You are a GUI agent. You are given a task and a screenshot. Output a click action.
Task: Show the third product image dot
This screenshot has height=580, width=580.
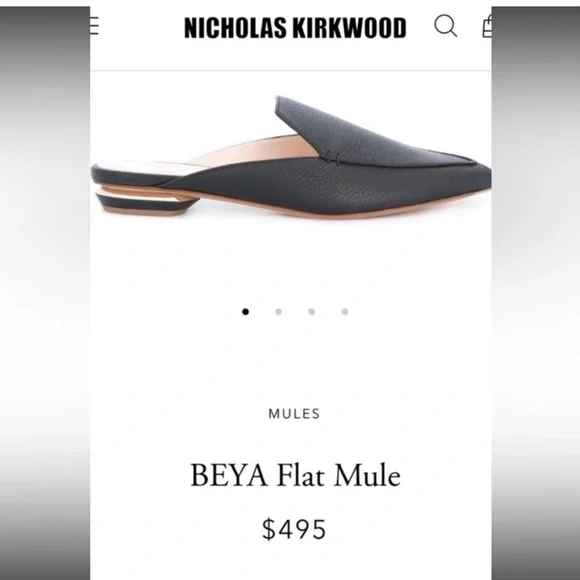311,312
